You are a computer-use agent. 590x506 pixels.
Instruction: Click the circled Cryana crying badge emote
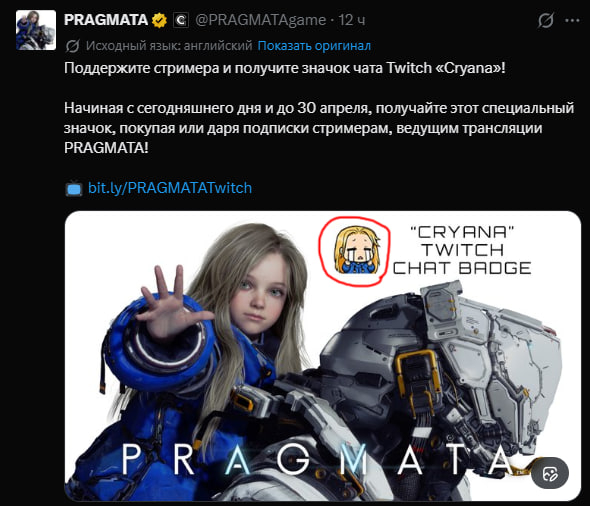pos(355,251)
